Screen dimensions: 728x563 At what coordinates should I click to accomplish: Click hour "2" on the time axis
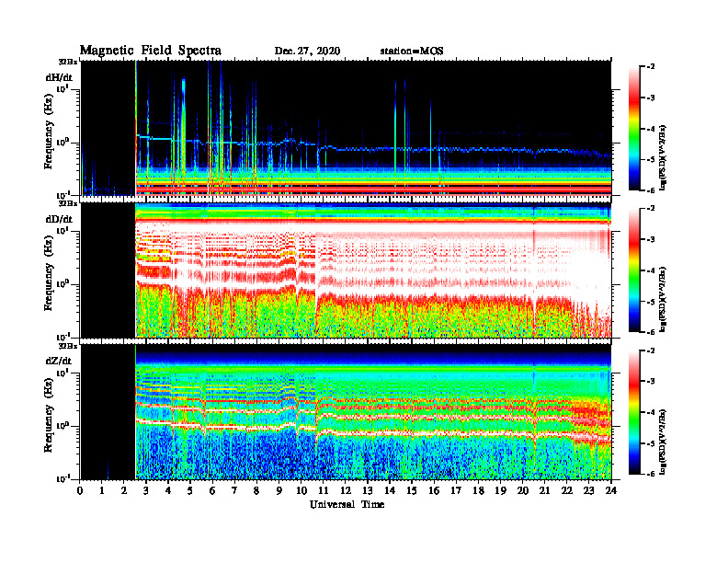click(x=124, y=490)
